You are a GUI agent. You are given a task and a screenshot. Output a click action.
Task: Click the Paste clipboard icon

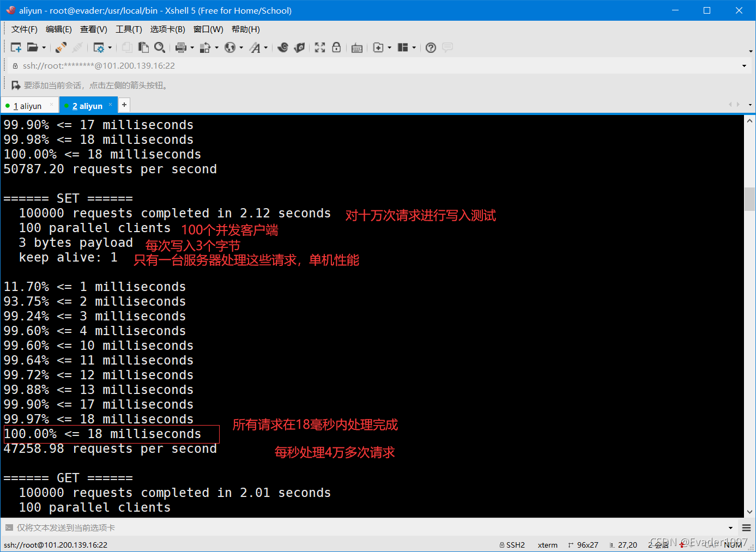143,47
